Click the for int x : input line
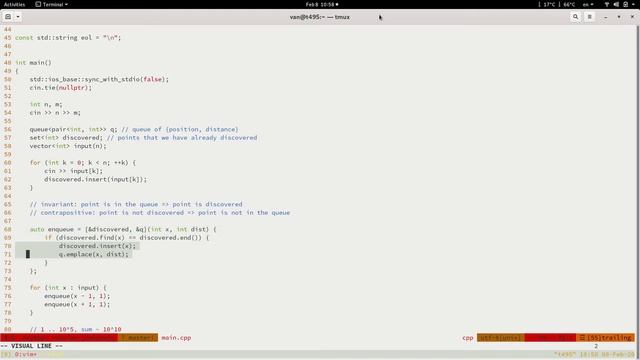The height and width of the screenshot is (360, 640). pos(68,288)
